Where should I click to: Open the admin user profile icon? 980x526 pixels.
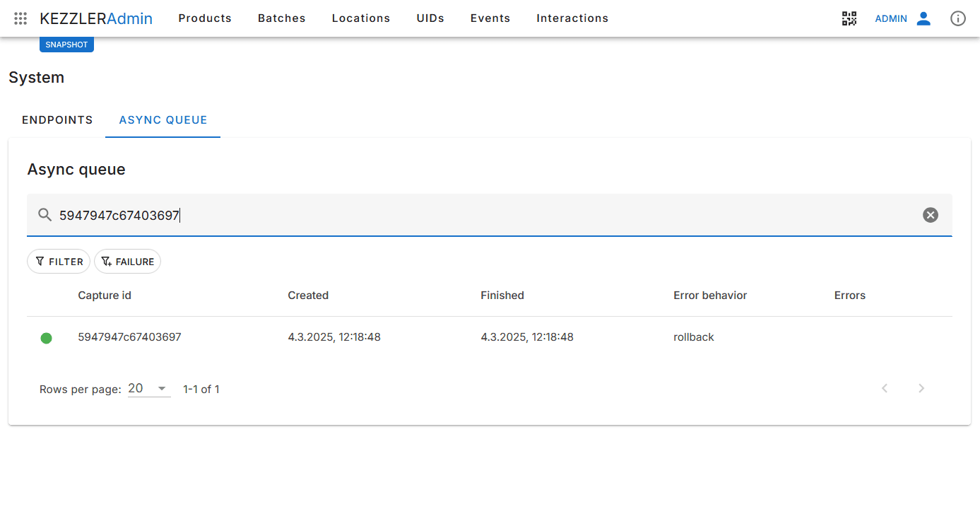(923, 18)
